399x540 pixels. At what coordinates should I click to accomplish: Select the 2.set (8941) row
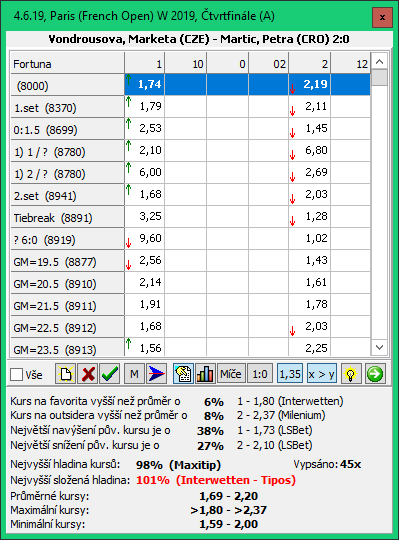tap(67, 196)
